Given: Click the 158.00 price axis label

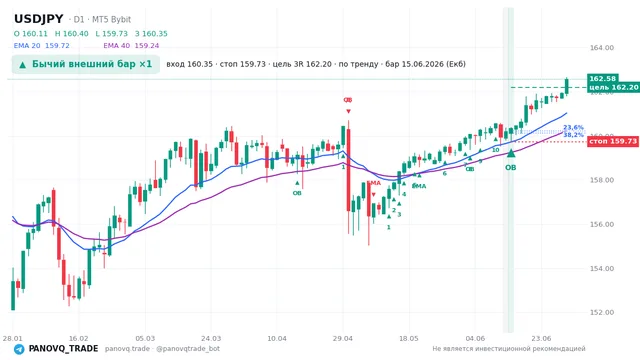Looking at the screenshot, I should pos(602,180).
